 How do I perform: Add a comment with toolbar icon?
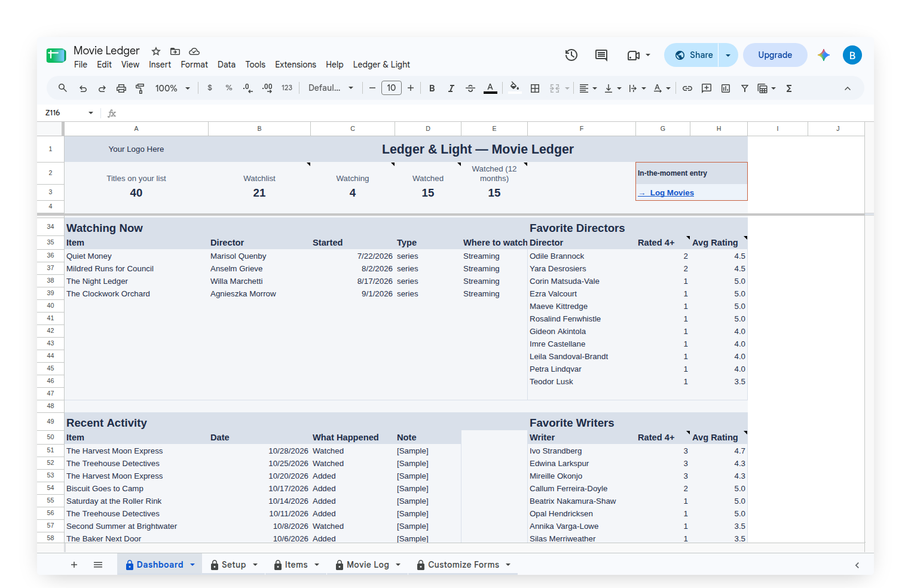[x=707, y=88]
